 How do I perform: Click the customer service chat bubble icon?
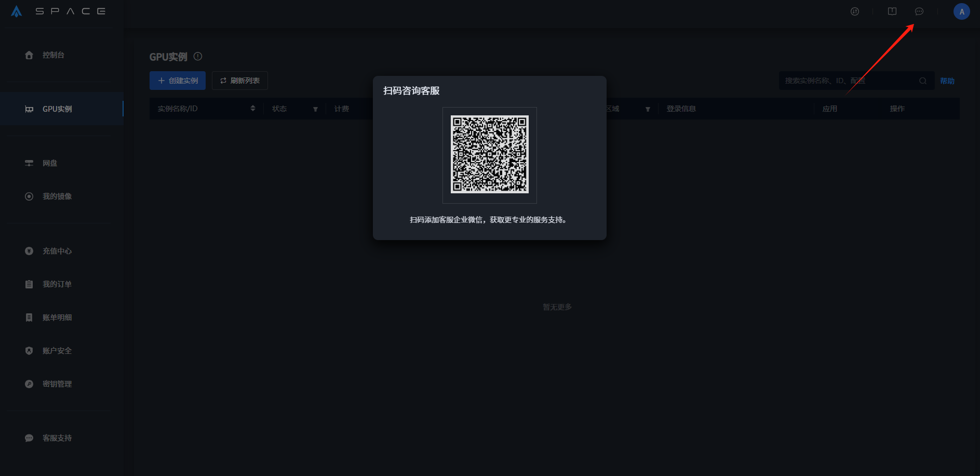pyautogui.click(x=919, y=11)
